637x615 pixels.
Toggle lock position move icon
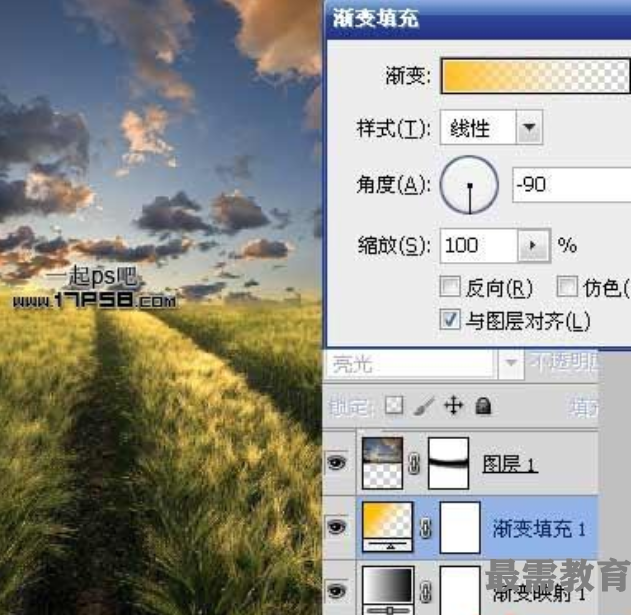pyautogui.click(x=453, y=406)
